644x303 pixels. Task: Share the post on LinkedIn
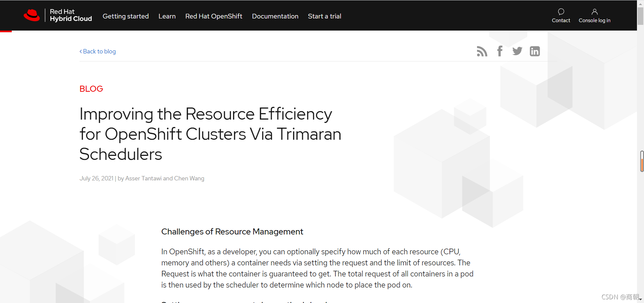[x=535, y=51]
